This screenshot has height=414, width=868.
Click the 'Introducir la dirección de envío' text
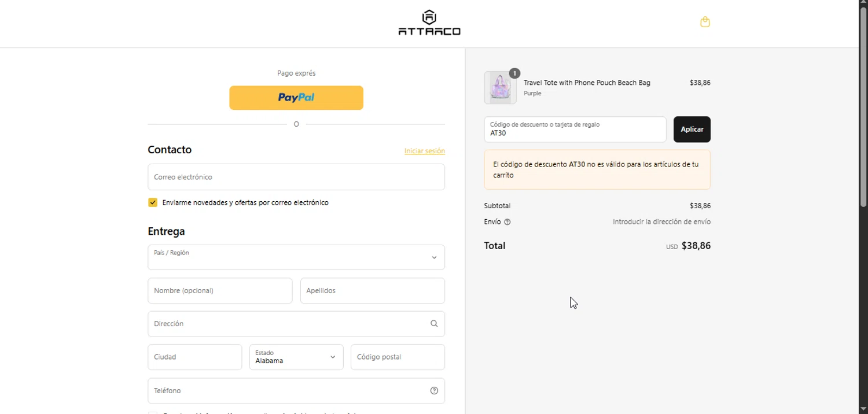click(x=661, y=222)
